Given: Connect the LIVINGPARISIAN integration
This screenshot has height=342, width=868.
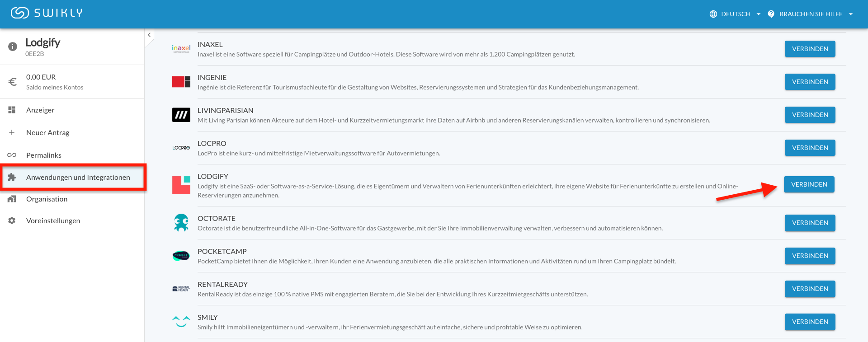Looking at the screenshot, I should (x=810, y=115).
